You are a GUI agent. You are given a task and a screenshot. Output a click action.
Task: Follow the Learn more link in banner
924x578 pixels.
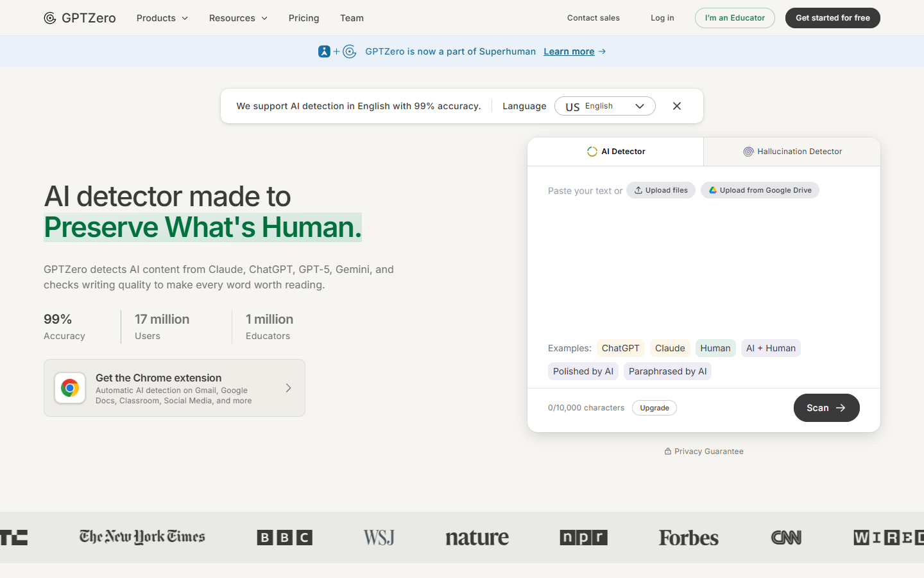569,51
